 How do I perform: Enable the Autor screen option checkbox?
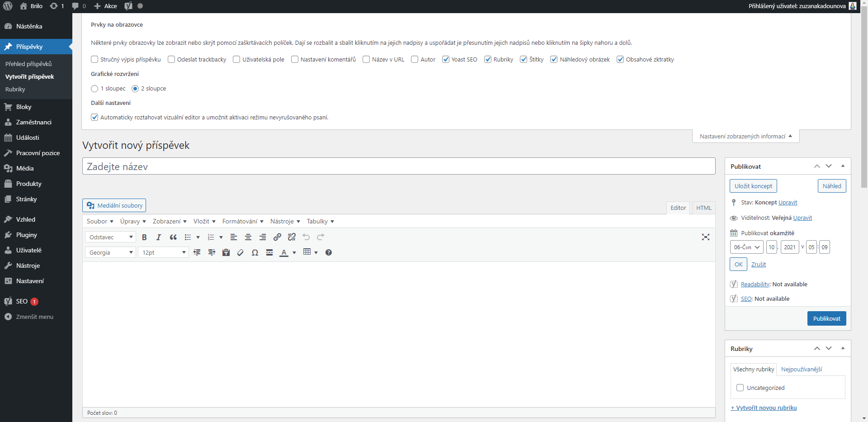415,60
